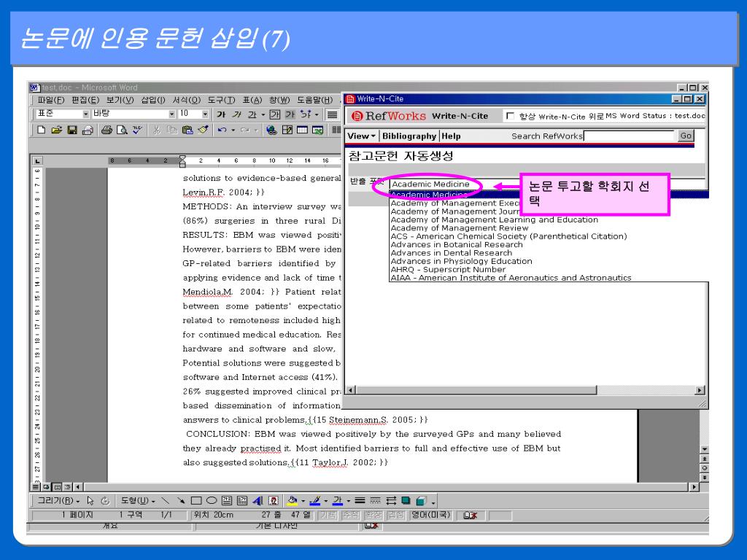Select ACS - American Chemical Society style
The width and height of the screenshot is (747, 560).
pyautogui.click(x=508, y=236)
